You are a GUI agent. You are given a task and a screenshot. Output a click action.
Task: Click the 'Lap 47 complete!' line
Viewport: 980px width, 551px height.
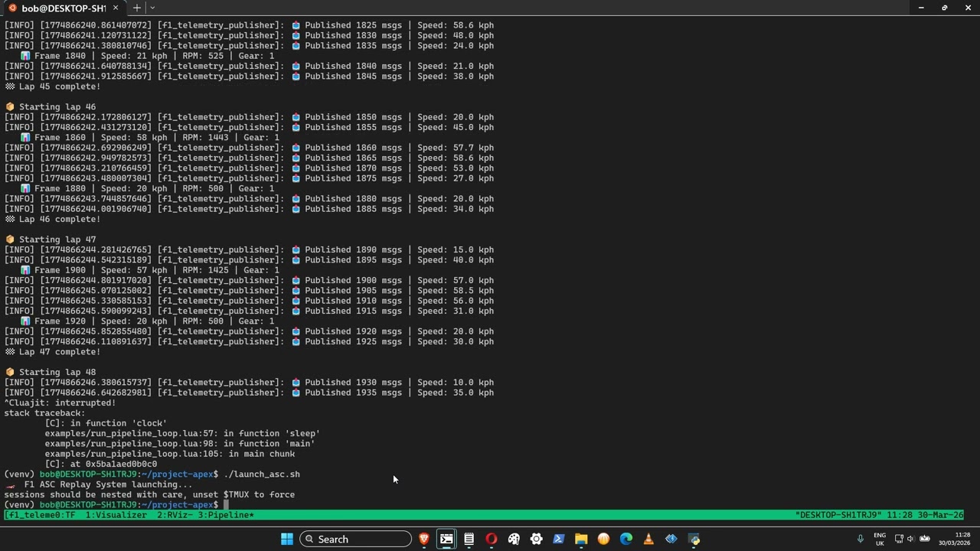coord(52,352)
